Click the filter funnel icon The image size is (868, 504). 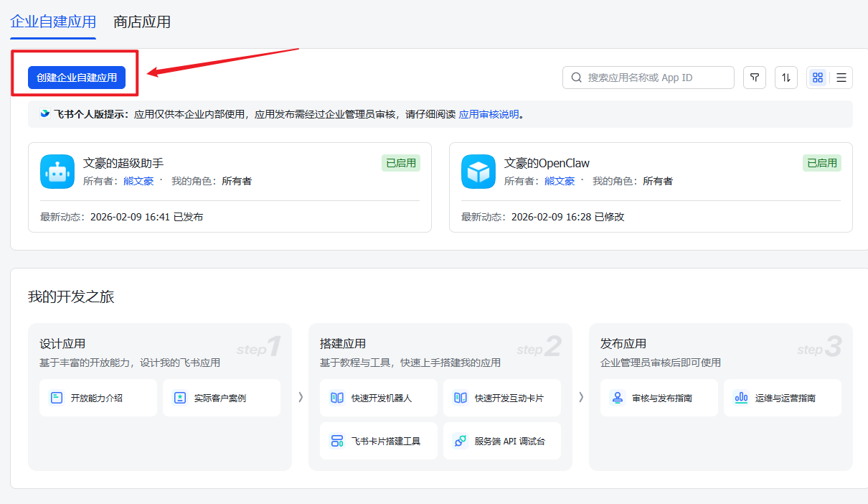tap(754, 77)
